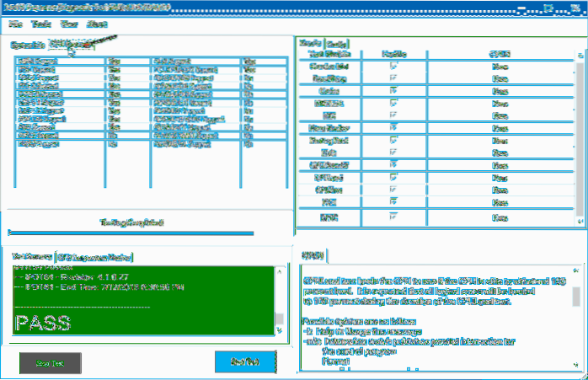Click the blue Stop Test button
Image resolution: width=588 pixels, height=380 pixels.
(243, 361)
